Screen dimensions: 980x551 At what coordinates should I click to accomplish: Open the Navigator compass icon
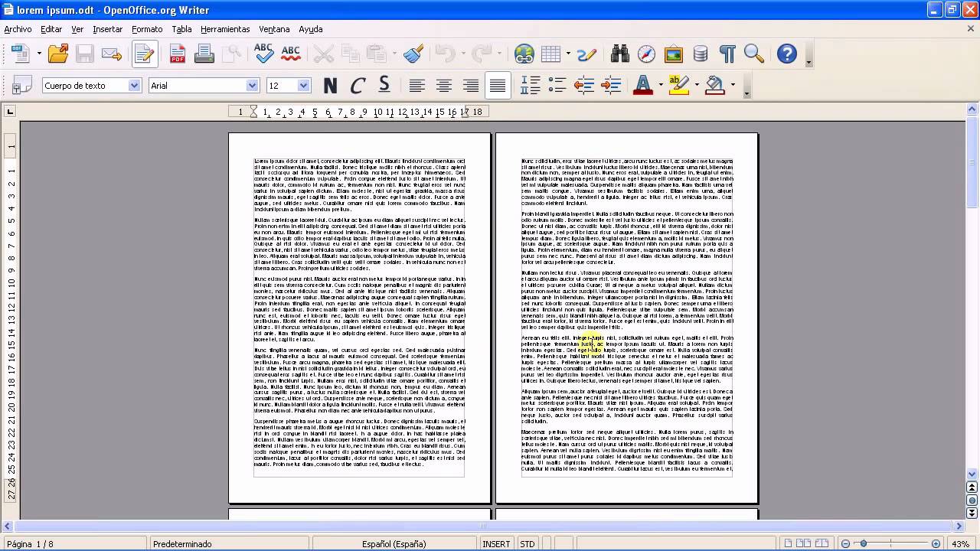pyautogui.click(x=646, y=54)
